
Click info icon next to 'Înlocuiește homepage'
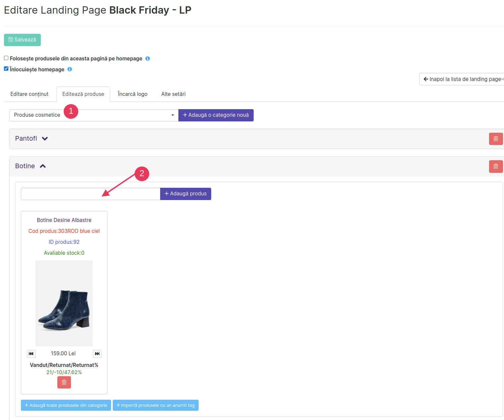(x=70, y=69)
